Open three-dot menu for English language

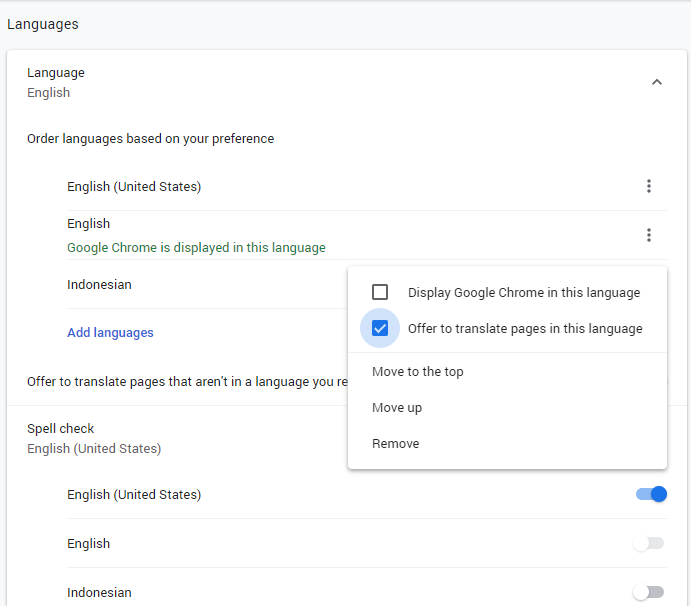[649, 235]
